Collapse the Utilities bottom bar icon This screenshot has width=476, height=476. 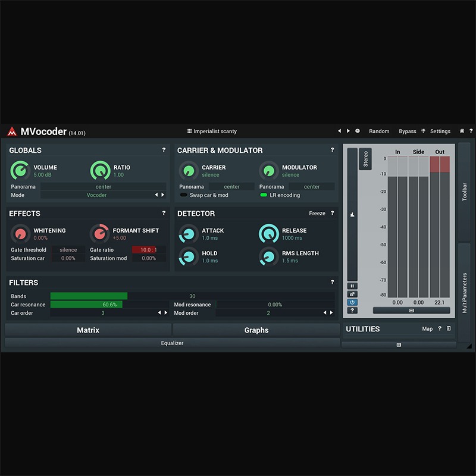[399, 345]
